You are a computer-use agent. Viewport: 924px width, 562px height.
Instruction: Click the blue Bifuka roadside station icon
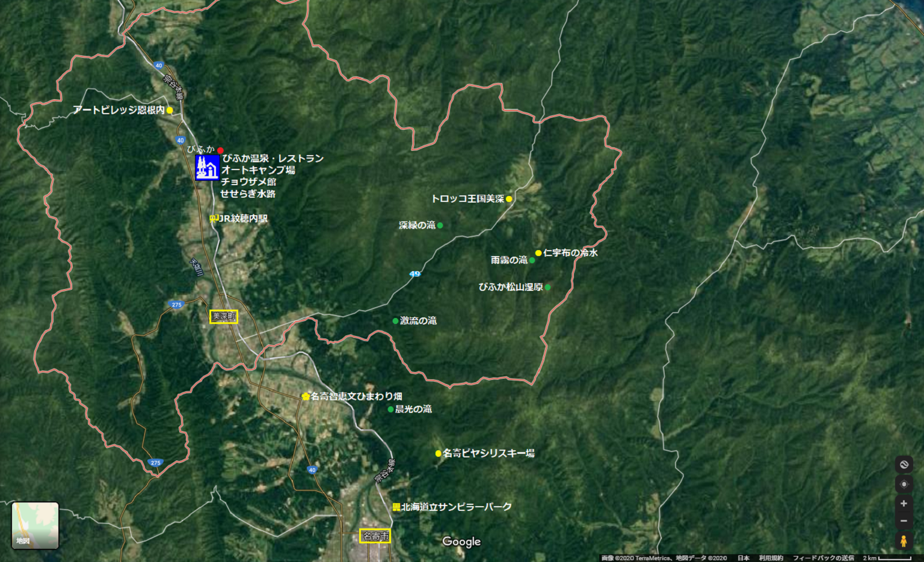(x=208, y=167)
